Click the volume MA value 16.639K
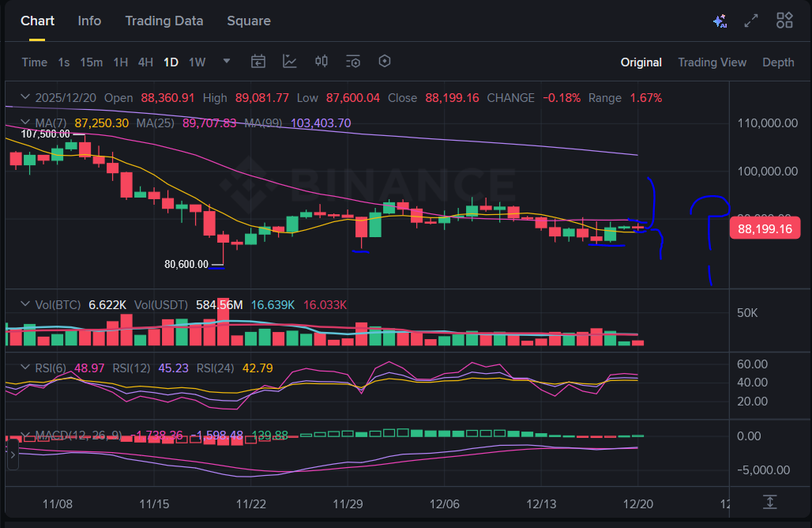Screen dimensions: 812x528 (x=273, y=304)
